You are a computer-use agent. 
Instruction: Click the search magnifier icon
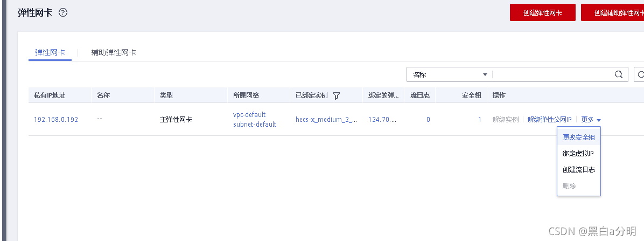(x=619, y=74)
